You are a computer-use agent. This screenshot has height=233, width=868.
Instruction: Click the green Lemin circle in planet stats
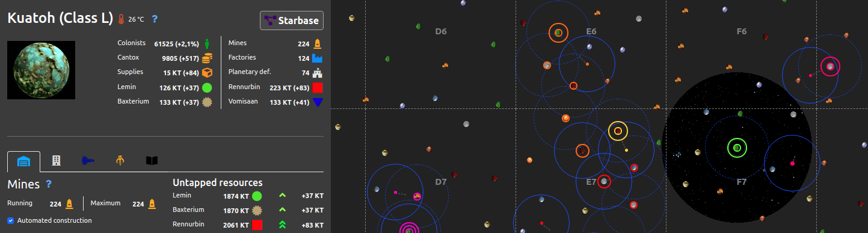207,87
